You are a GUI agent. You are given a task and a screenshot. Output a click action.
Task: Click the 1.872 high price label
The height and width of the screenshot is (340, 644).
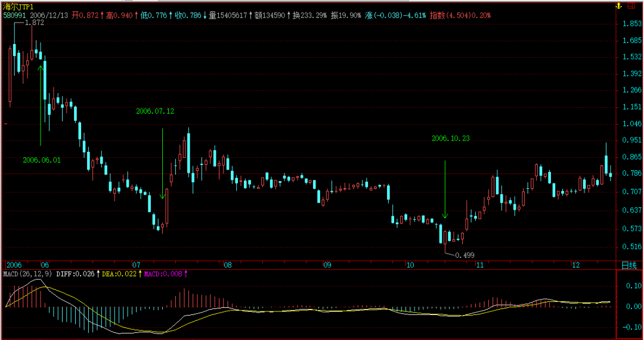pyautogui.click(x=35, y=23)
